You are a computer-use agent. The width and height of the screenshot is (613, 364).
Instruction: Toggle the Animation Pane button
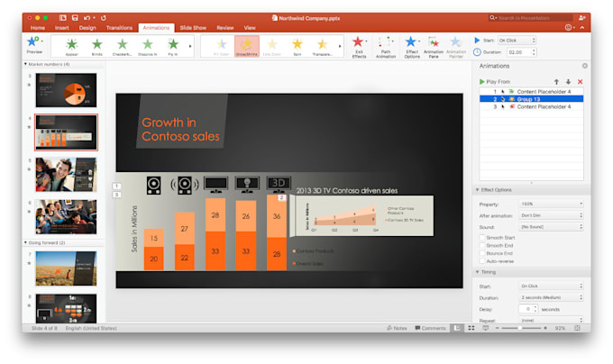click(x=434, y=45)
